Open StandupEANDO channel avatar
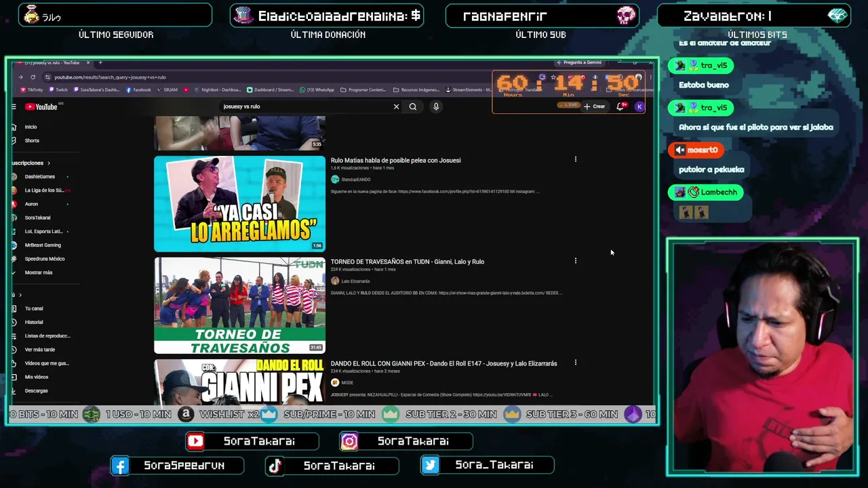868x488 pixels. tap(335, 180)
